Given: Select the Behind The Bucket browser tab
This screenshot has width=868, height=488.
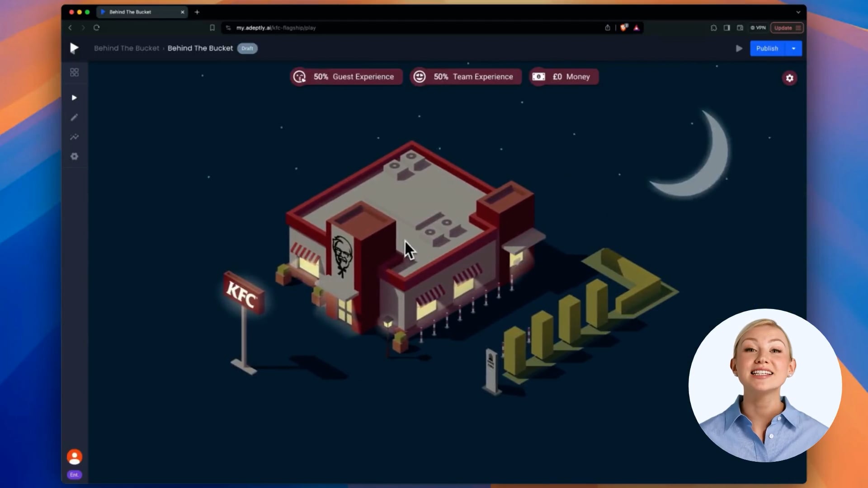Looking at the screenshot, I should [x=130, y=12].
